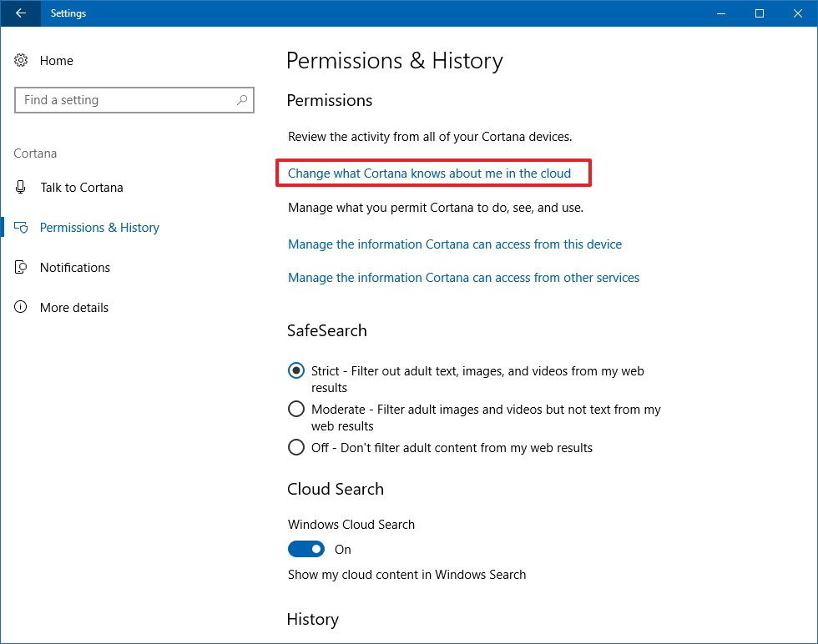Turn off the Windows Cloud Search toggle
The image size is (818, 644).
tap(306, 549)
